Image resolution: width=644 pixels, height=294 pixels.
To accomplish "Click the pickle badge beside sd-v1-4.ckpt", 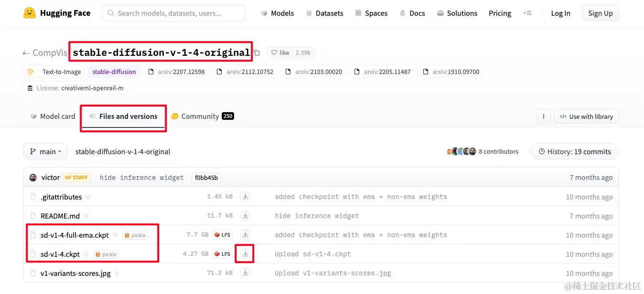I will [106, 254].
